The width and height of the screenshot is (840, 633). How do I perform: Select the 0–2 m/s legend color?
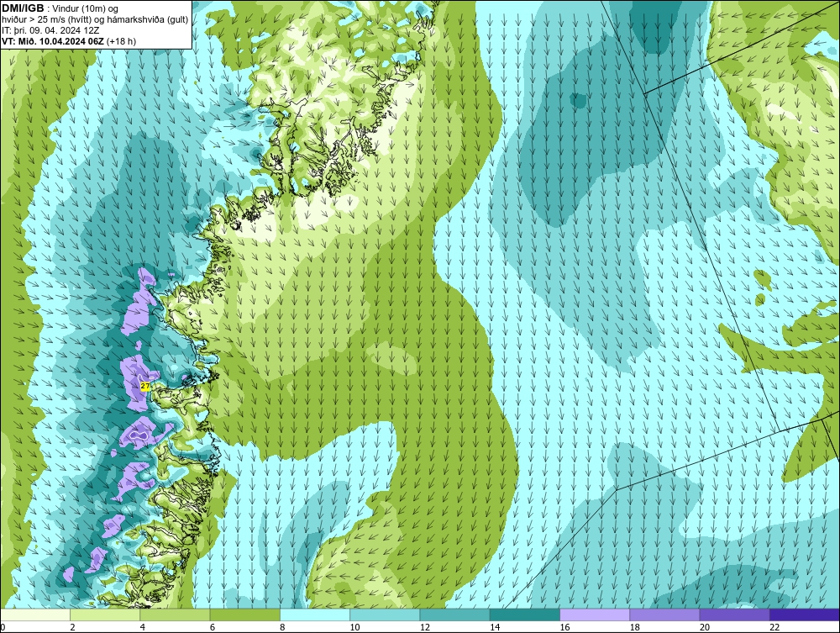point(35,615)
